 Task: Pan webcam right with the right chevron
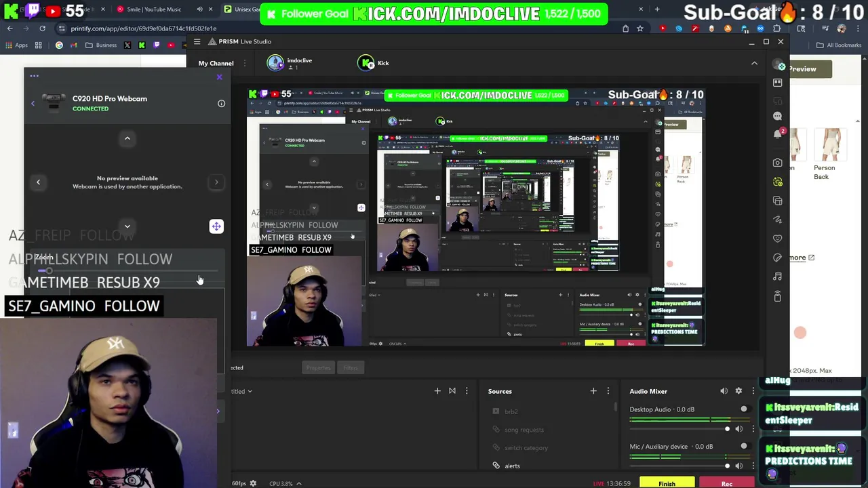216,182
